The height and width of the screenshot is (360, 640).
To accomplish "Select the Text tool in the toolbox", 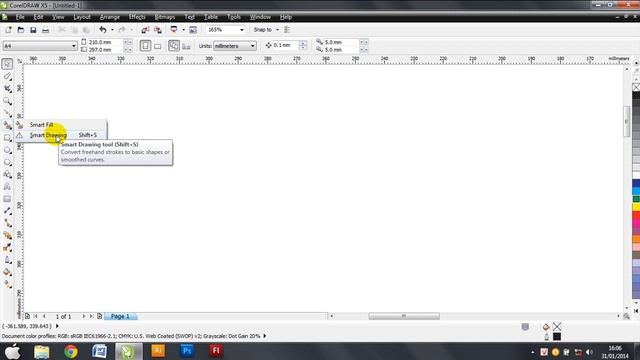I will (x=7, y=187).
